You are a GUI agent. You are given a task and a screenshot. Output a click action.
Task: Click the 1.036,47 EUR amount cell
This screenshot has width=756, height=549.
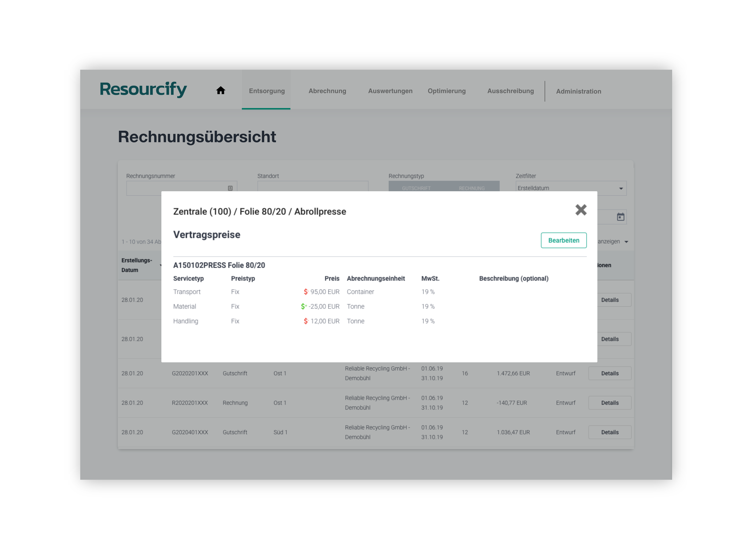point(513,432)
